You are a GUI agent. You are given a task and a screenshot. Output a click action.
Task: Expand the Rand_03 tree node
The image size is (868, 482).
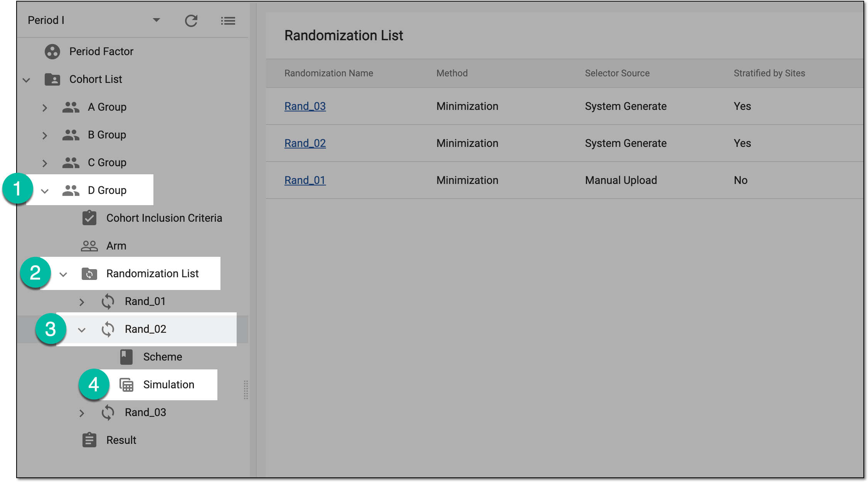coord(82,413)
